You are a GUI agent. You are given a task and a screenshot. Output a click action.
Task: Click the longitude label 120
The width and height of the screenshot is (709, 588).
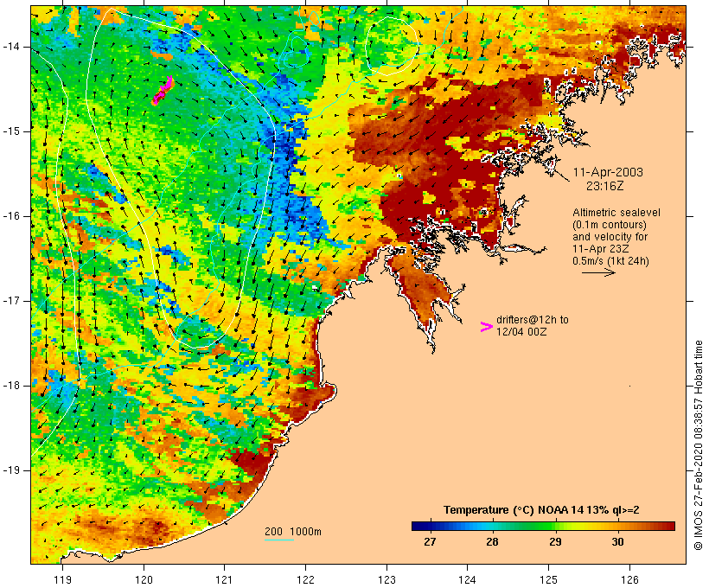click(x=144, y=579)
